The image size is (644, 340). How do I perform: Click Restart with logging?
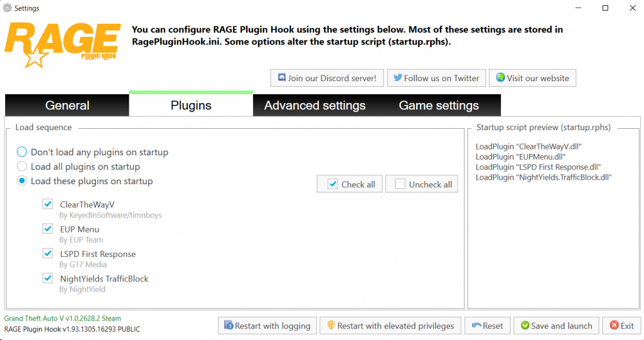267,326
